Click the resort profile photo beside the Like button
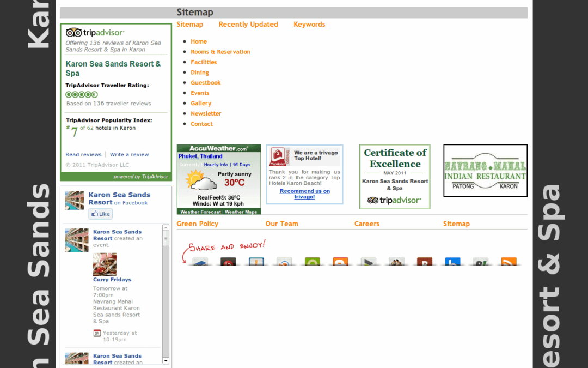The height and width of the screenshot is (368, 588). [74, 200]
